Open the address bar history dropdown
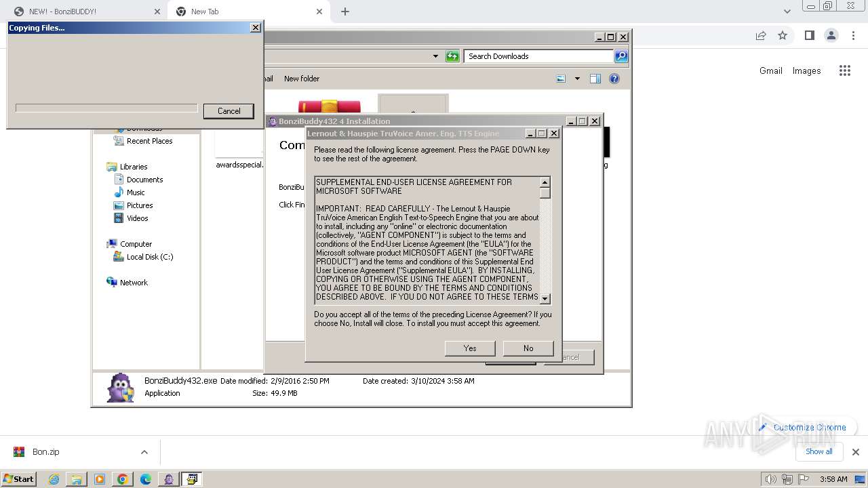The image size is (868, 488). click(435, 56)
